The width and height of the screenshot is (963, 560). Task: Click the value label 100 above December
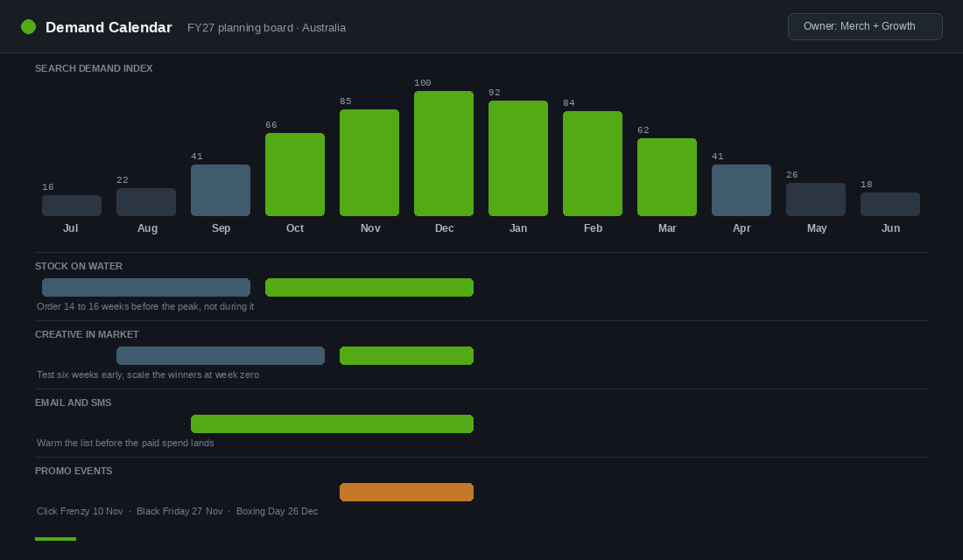423,83
